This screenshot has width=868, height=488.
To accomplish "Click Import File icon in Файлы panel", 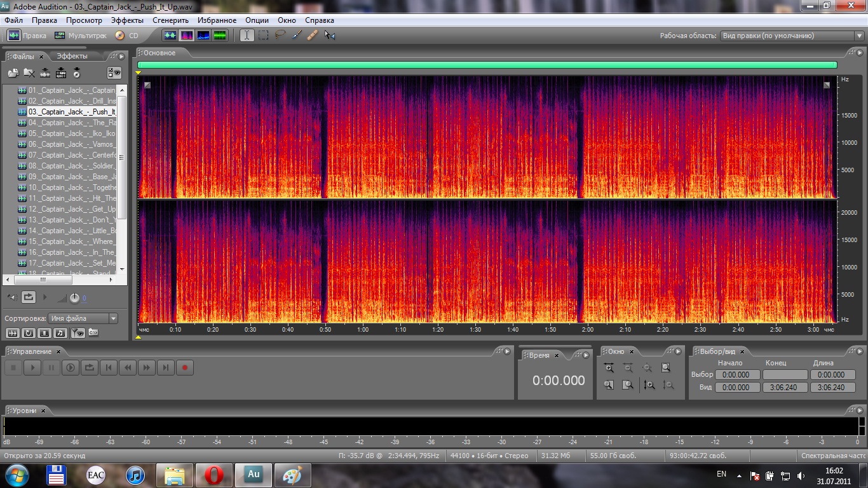I will (13, 73).
